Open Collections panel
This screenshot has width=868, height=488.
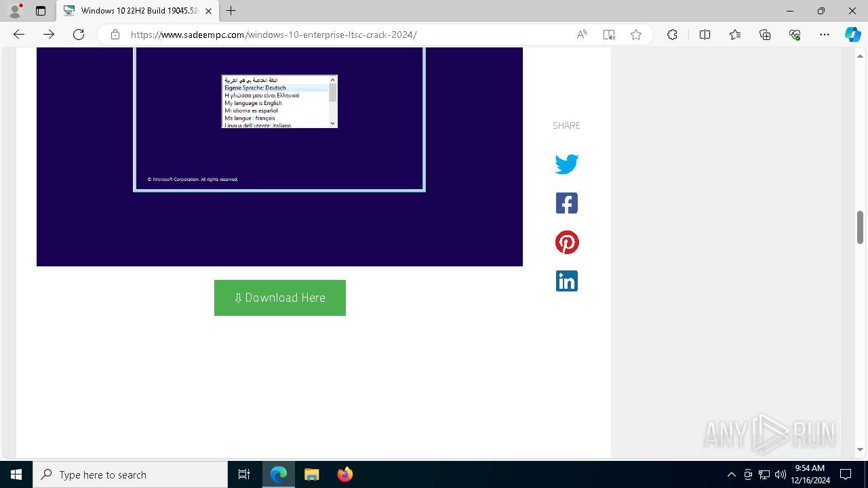click(765, 35)
